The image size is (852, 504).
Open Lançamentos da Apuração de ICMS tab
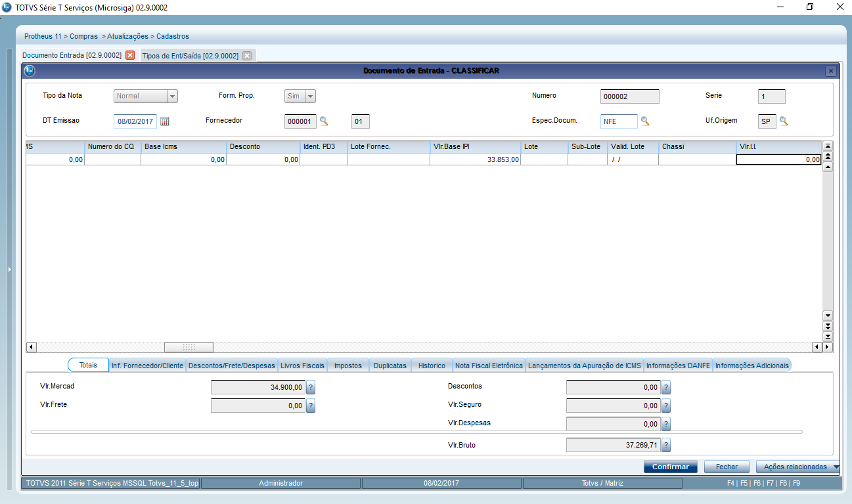[x=585, y=366]
